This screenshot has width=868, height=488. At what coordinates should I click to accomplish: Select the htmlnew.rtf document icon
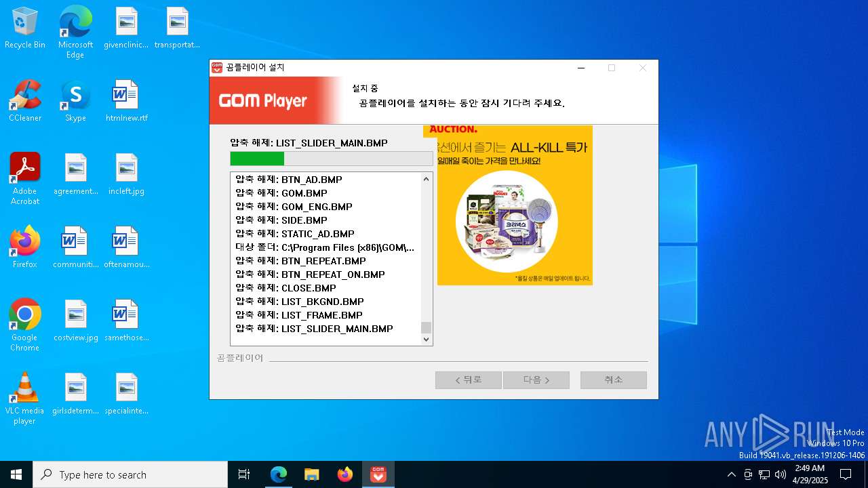pyautogui.click(x=126, y=102)
